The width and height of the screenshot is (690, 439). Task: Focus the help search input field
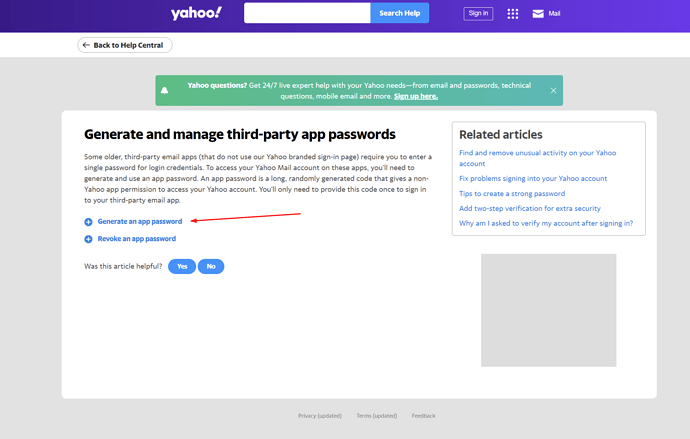point(307,13)
